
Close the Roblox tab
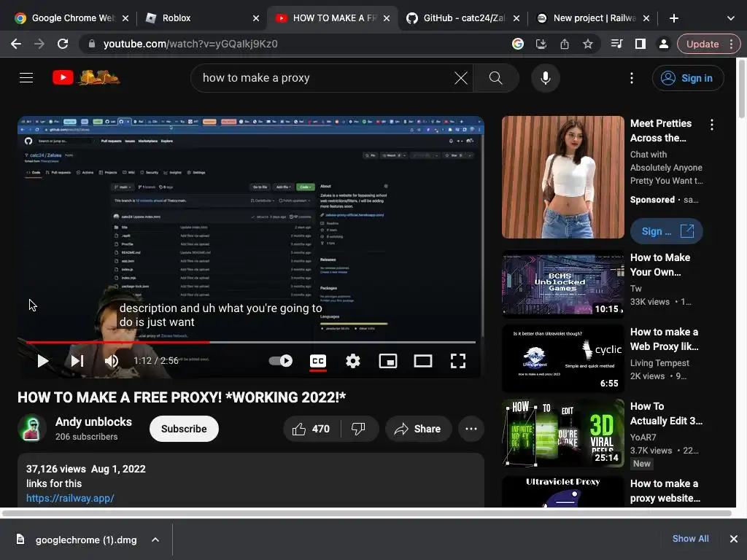[x=256, y=18]
